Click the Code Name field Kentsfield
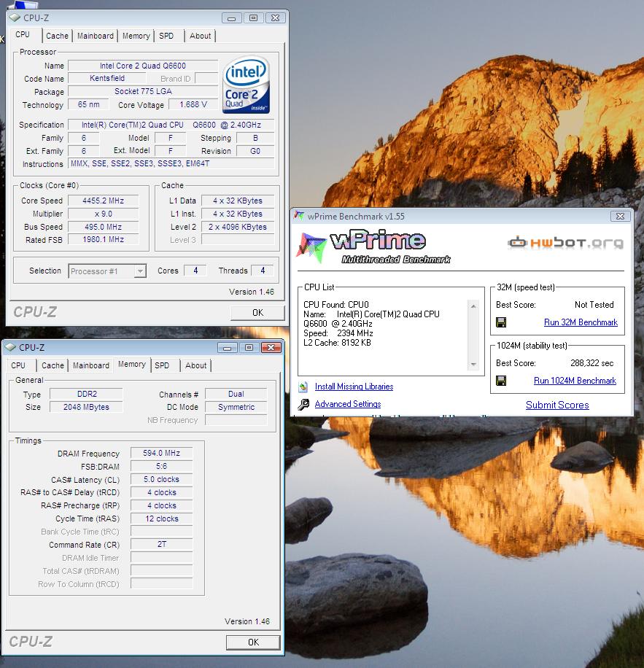The image size is (644, 668). coord(107,78)
